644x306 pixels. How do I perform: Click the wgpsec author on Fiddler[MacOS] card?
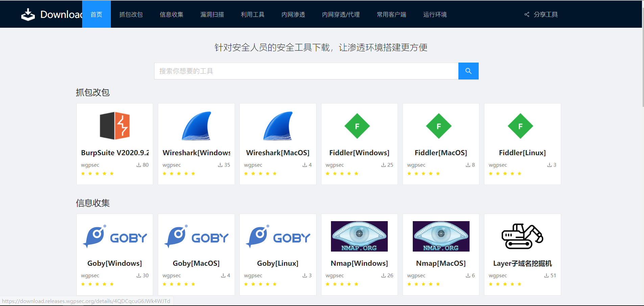tap(416, 165)
